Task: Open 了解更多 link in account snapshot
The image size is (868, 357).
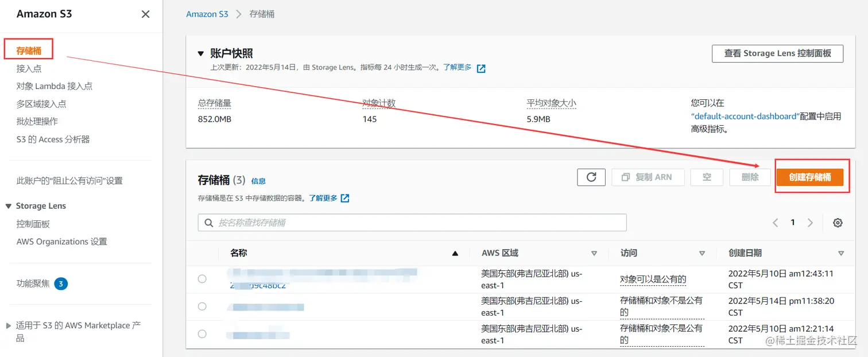Action: [458, 67]
